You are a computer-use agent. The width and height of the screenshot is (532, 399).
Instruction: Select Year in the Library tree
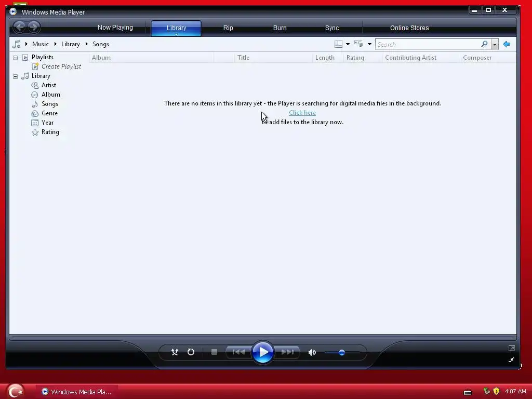(47, 123)
